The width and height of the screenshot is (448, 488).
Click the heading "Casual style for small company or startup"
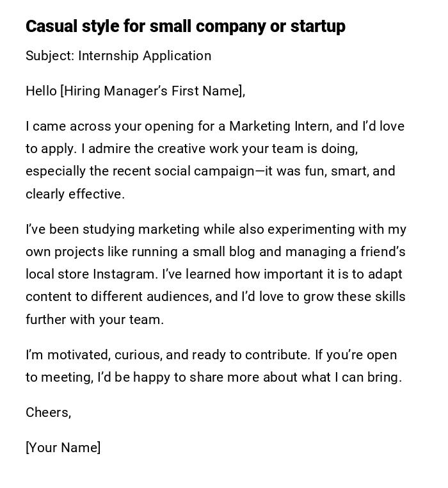[185, 26]
